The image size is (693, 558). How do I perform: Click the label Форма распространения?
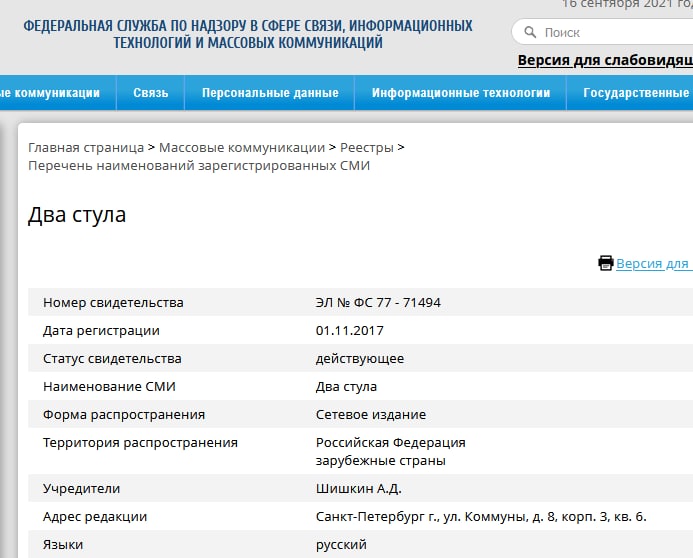tap(124, 414)
